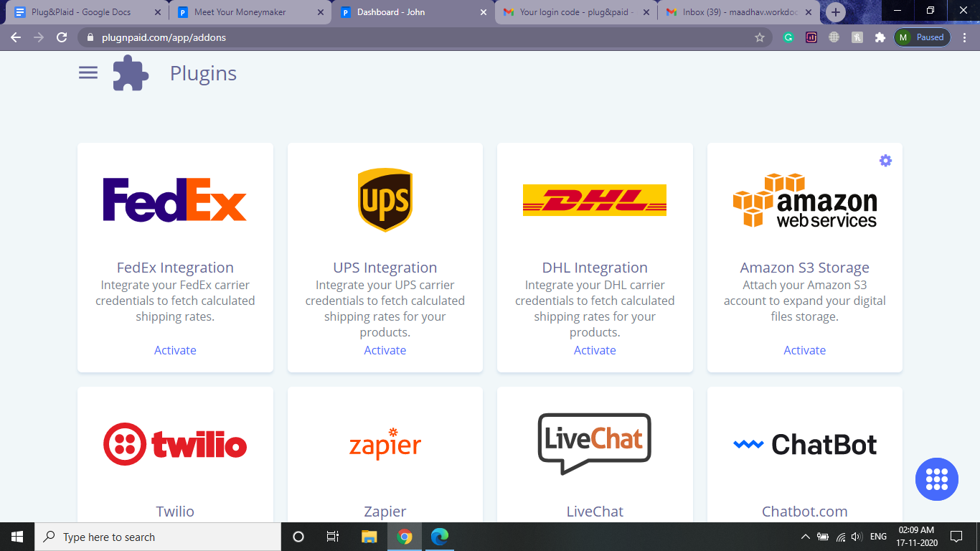Viewport: 980px width, 551px height.
Task: Open Cortana from the taskbar circle
Action: (298, 537)
